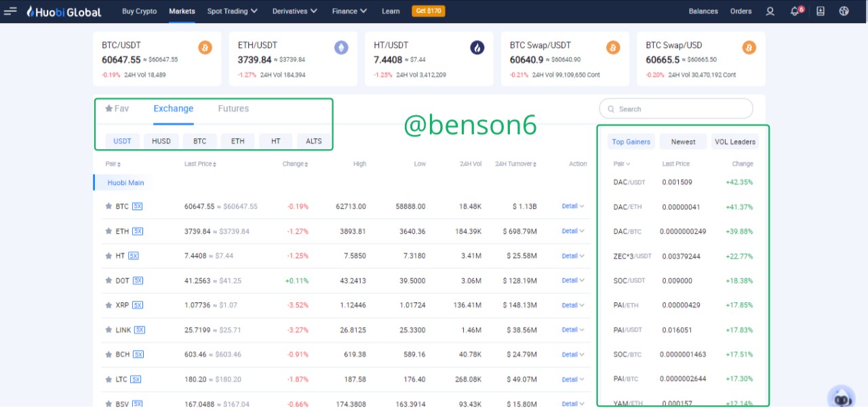868x410 pixels.
Task: Sort the table by 24H Turnover
Action: click(517, 164)
